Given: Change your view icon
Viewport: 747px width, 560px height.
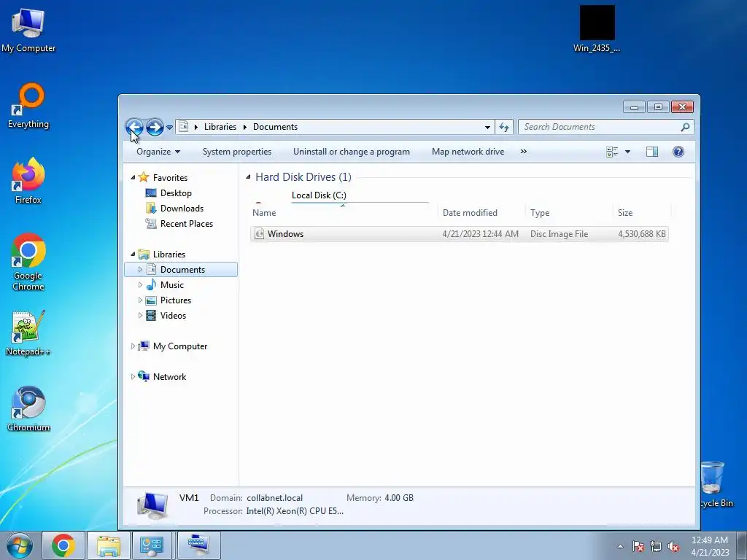Looking at the screenshot, I should pos(612,152).
